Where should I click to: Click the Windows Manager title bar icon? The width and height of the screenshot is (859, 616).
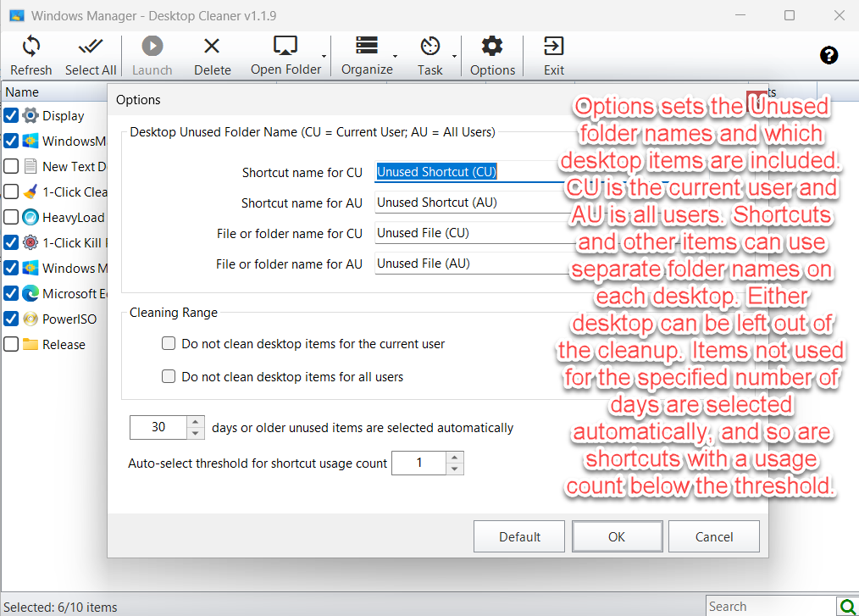click(x=17, y=15)
